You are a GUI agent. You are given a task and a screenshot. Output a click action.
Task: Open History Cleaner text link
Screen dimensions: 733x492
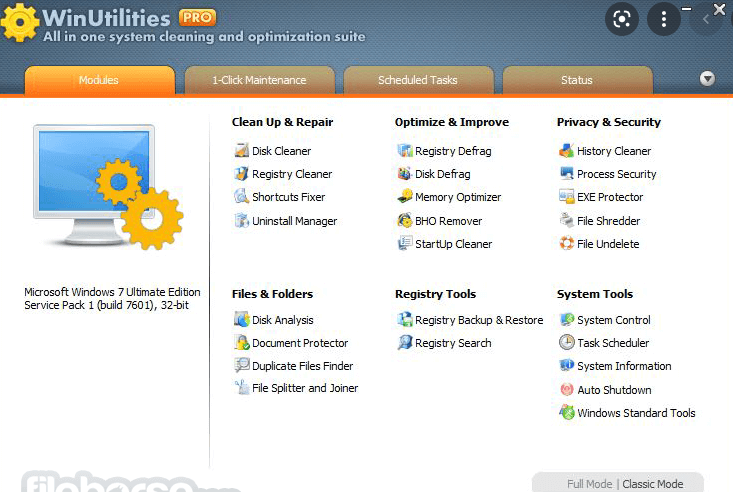(x=613, y=151)
